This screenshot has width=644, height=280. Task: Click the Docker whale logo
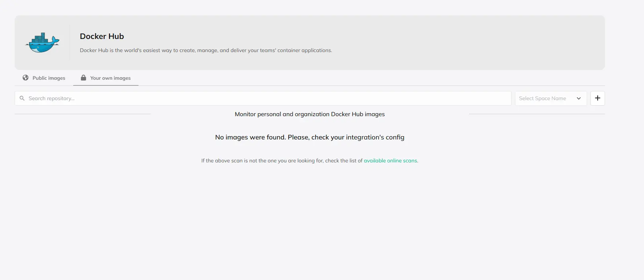click(x=42, y=43)
